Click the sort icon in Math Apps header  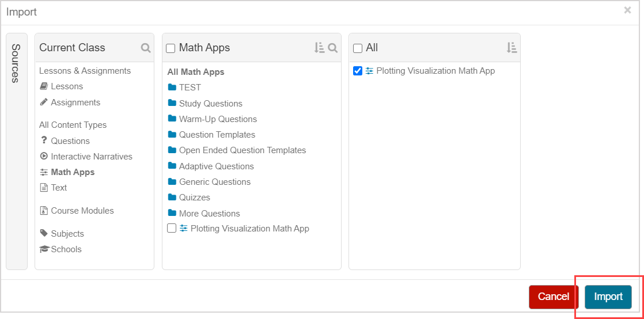pyautogui.click(x=319, y=48)
